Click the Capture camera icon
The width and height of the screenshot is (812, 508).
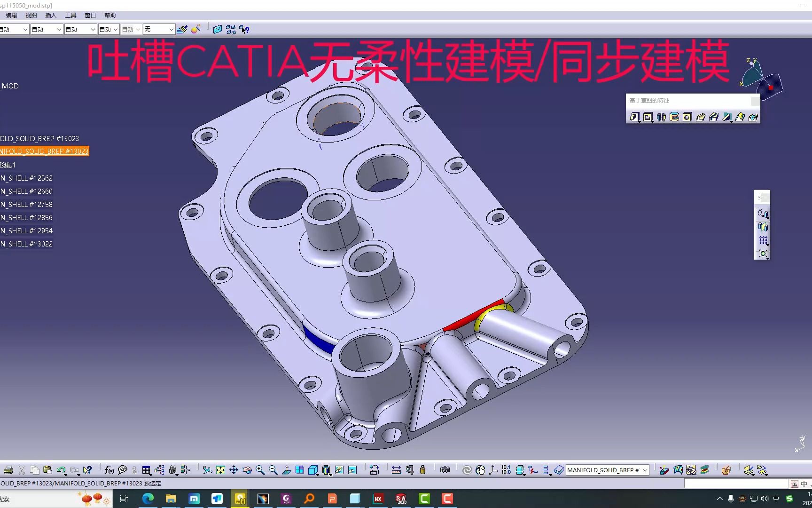tap(445, 470)
